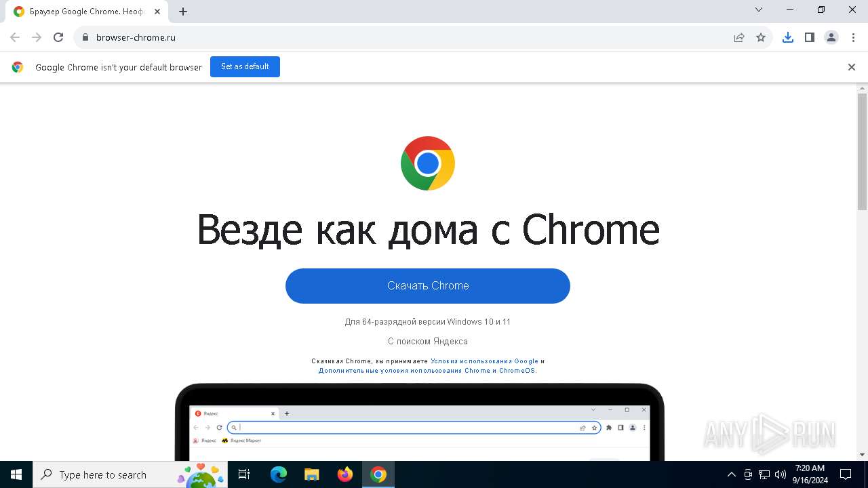868x488 pixels.
Task: Dismiss the default browser infobar
Action: click(x=852, y=67)
